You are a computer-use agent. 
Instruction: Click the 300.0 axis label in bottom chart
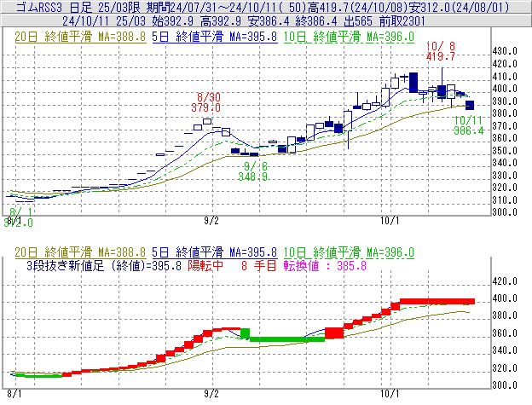(505, 385)
